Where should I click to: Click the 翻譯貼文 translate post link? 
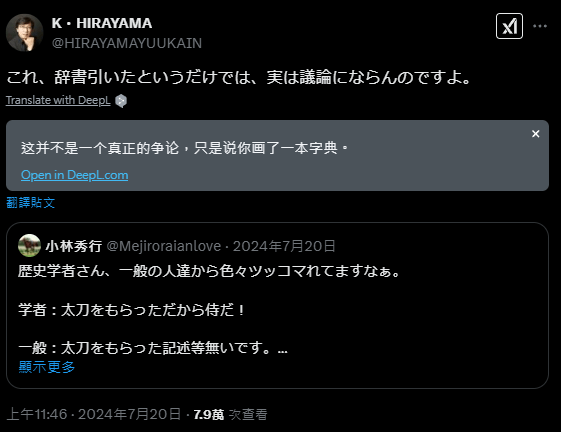[x=30, y=203]
